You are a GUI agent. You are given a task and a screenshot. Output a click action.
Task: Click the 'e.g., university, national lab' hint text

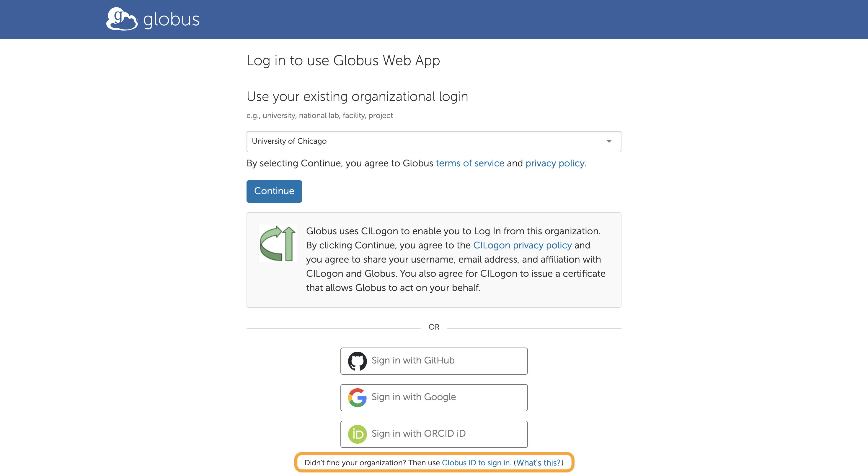[x=319, y=115]
